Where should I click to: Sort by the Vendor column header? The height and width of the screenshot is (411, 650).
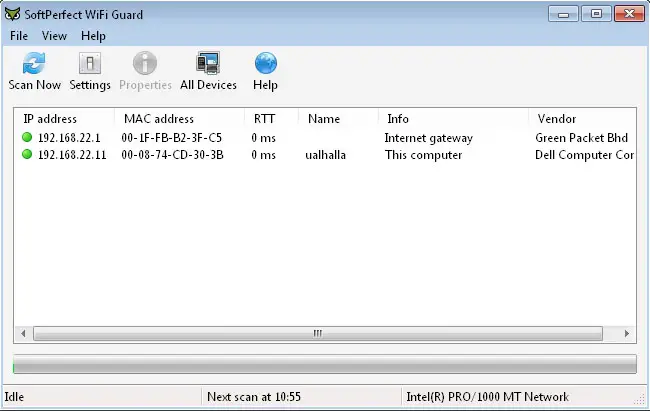pyautogui.click(x=582, y=119)
